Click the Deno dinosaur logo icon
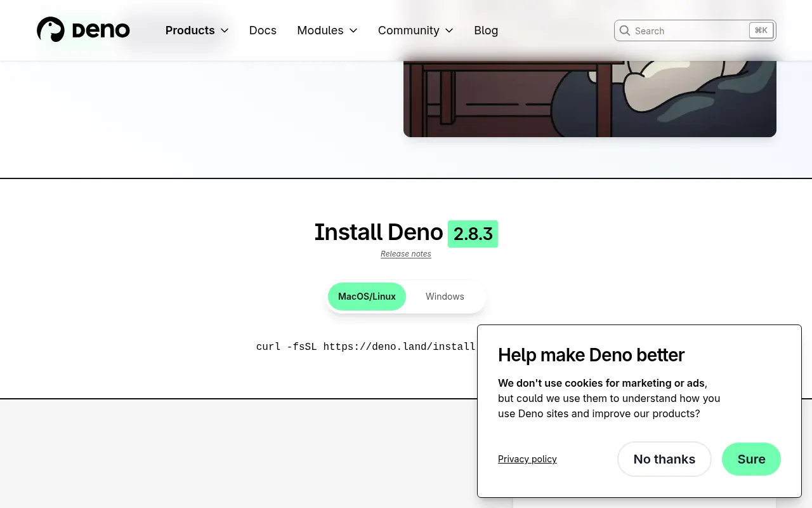 pos(51,30)
